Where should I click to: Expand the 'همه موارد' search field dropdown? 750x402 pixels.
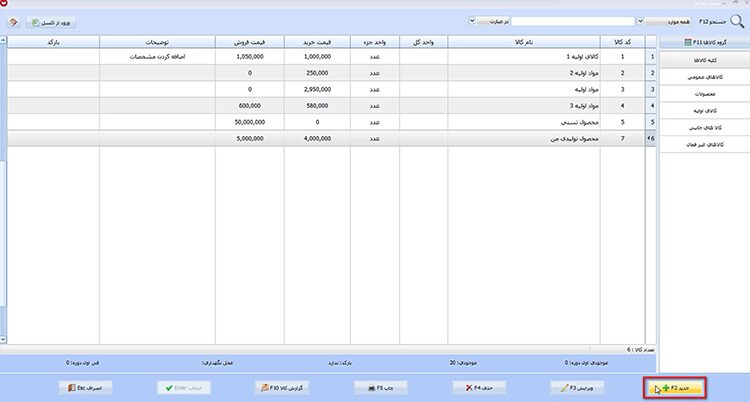pyautogui.click(x=640, y=21)
